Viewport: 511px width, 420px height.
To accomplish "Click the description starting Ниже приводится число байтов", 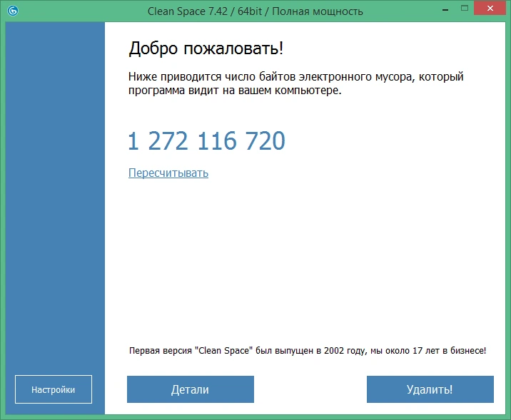I will [x=296, y=83].
